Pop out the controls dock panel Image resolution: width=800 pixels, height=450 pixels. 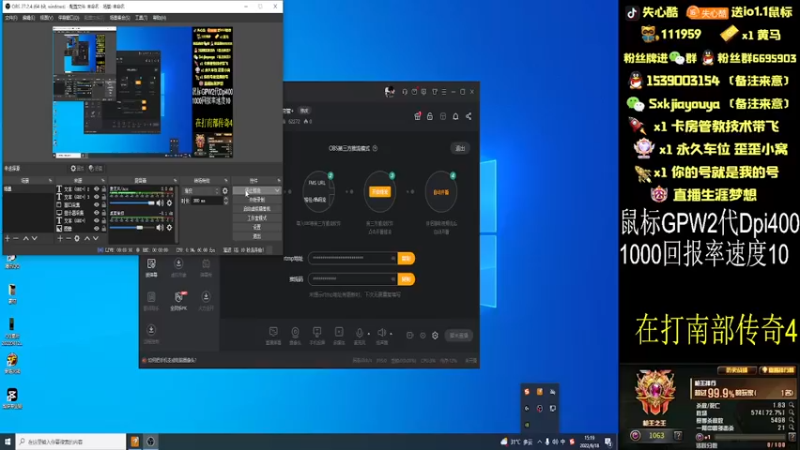pos(279,181)
